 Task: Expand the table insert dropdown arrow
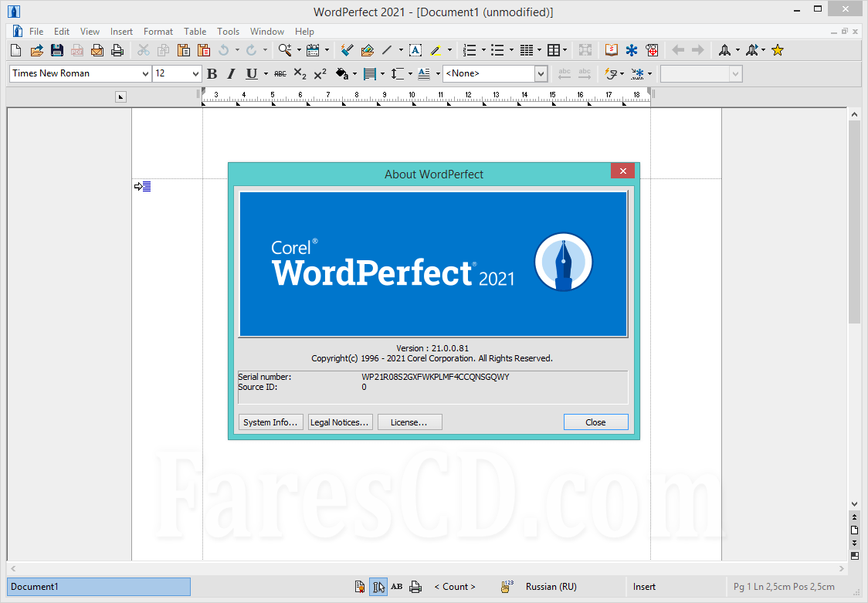tap(565, 50)
